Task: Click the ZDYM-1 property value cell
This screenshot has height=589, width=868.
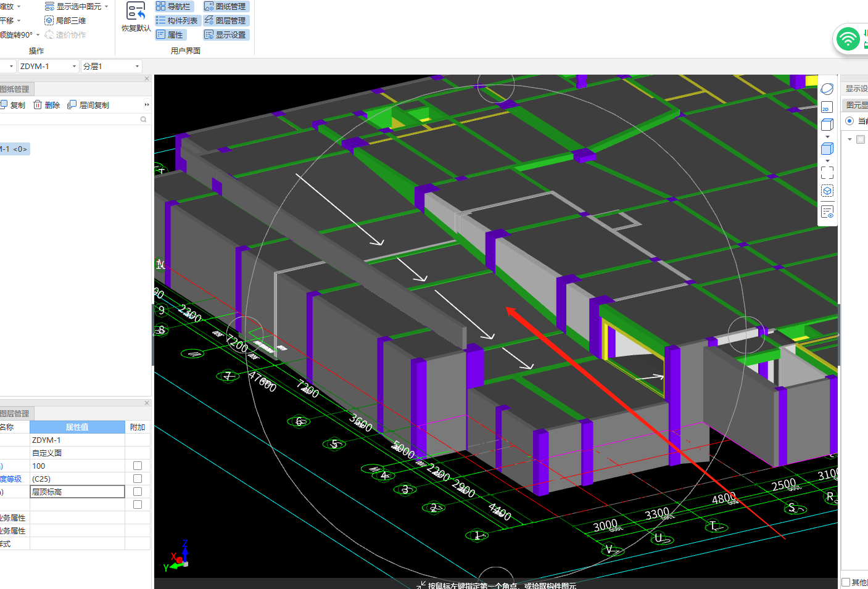Action: tap(77, 440)
